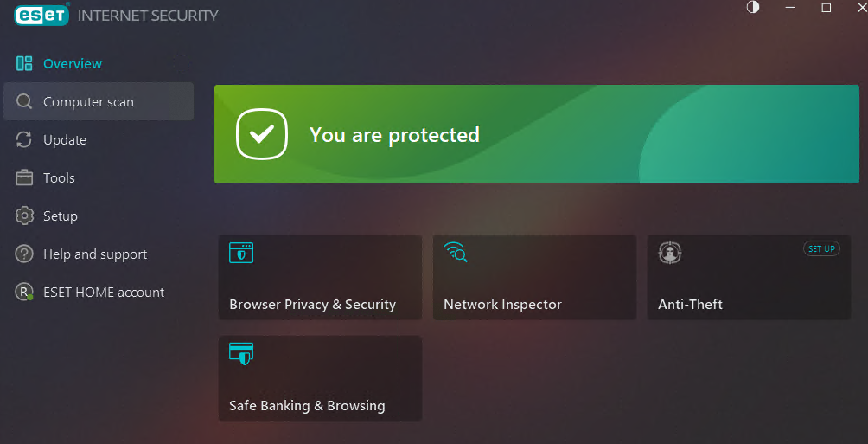The height and width of the screenshot is (444, 868).
Task: Click the Overview dashboard icon in sidebar
Action: (x=24, y=63)
